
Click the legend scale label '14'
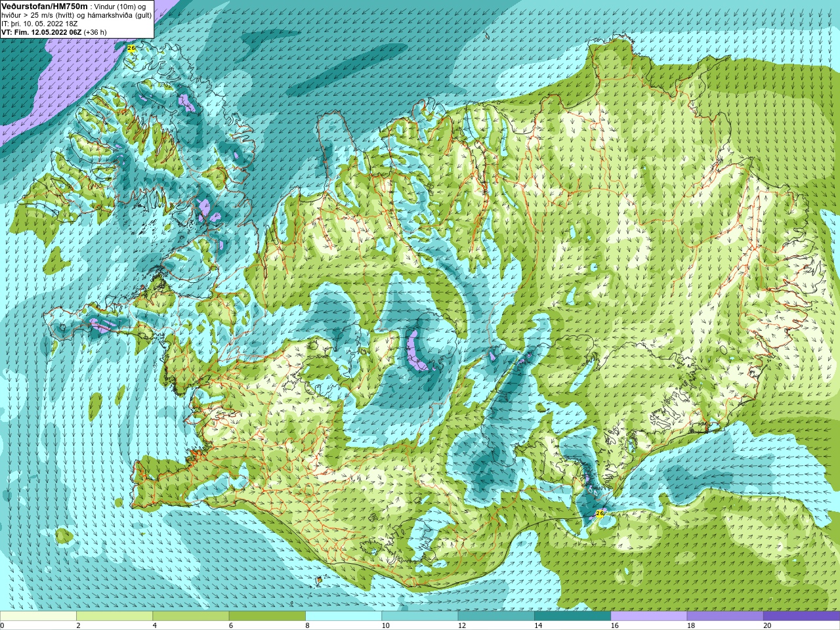538,625
